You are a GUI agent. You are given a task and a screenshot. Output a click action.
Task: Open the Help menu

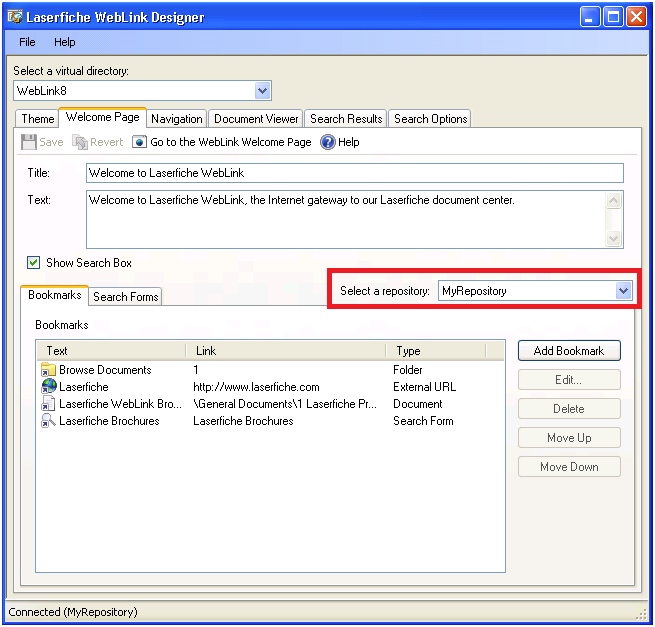click(65, 42)
